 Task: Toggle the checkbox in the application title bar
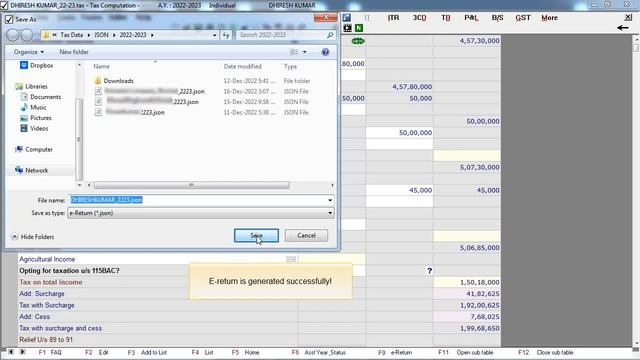point(4,5)
